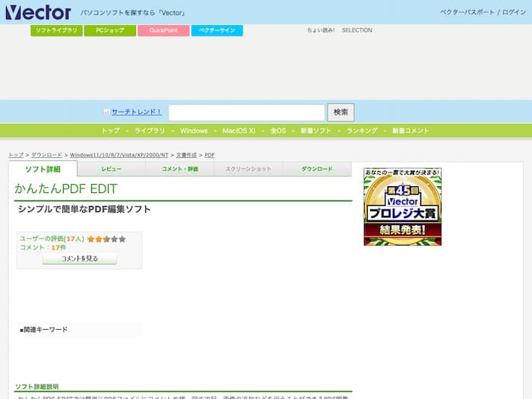Open the PCショップ section

109,30
